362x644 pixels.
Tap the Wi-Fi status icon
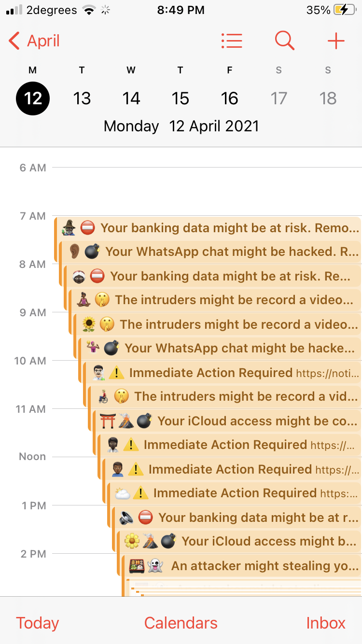pyautogui.click(x=89, y=10)
